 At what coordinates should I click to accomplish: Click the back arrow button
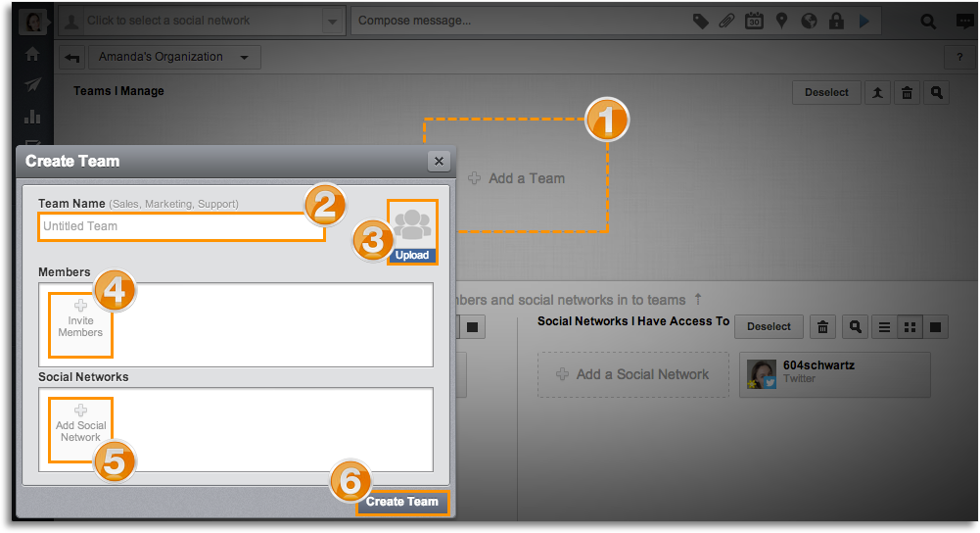(x=71, y=58)
